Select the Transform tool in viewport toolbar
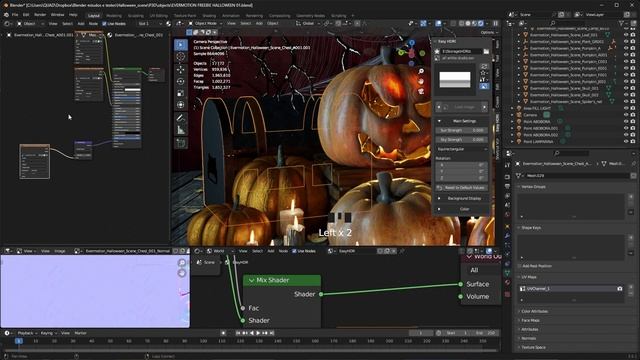Image resolution: width=640 pixels, height=360 pixels. click(x=181, y=105)
